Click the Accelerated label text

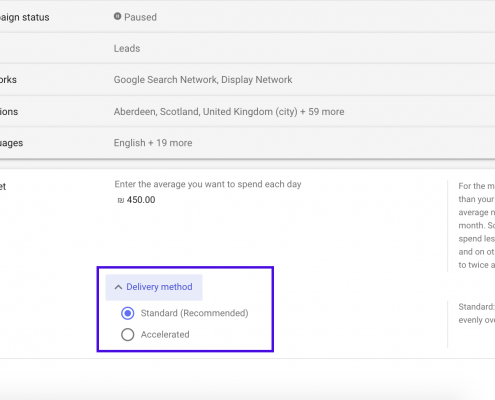tap(165, 335)
